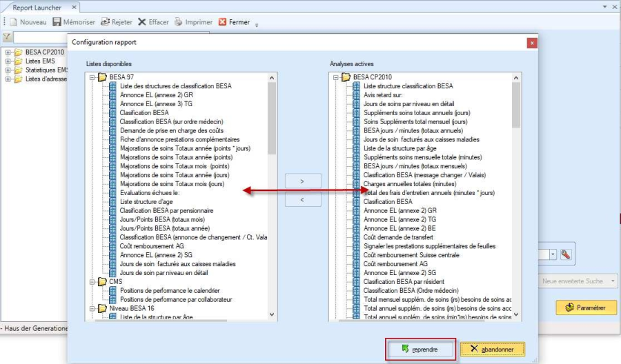Click the reprendre button

click(x=420, y=349)
